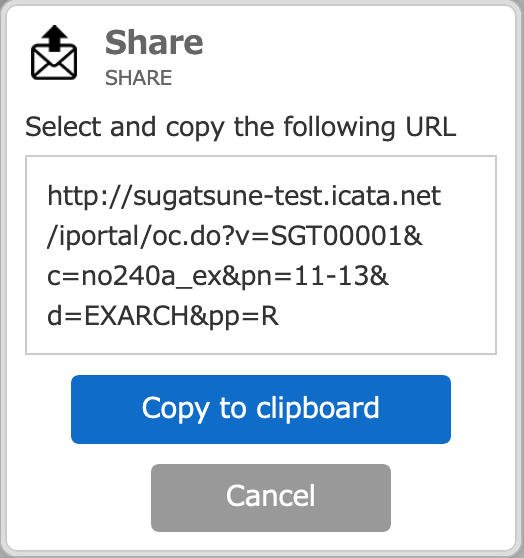
Task: Click the uppercase SHARE subtitle
Action: coord(138,78)
